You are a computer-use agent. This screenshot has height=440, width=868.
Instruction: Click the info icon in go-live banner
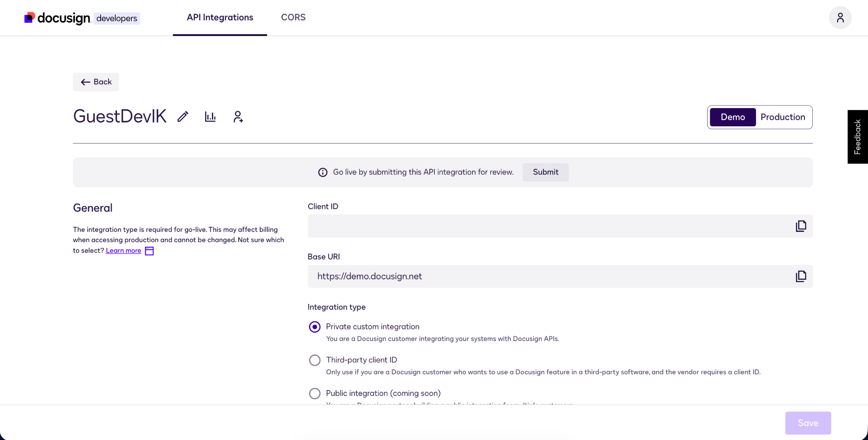point(323,172)
